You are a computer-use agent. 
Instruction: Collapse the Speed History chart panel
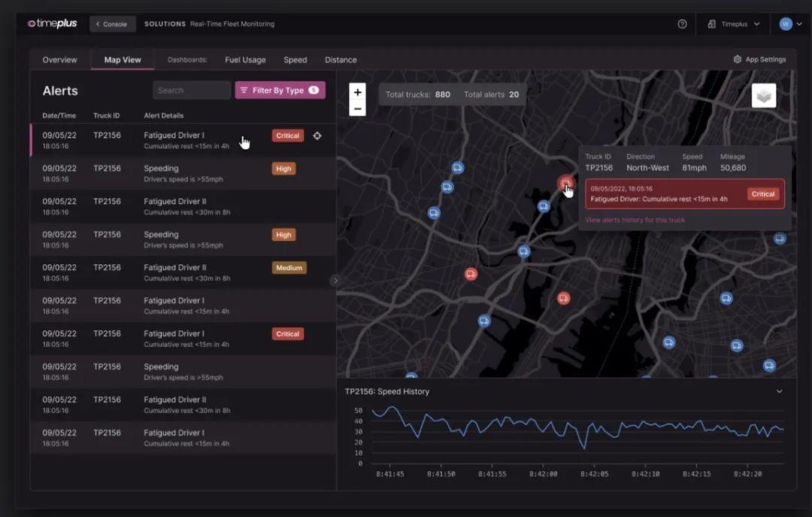coord(779,391)
